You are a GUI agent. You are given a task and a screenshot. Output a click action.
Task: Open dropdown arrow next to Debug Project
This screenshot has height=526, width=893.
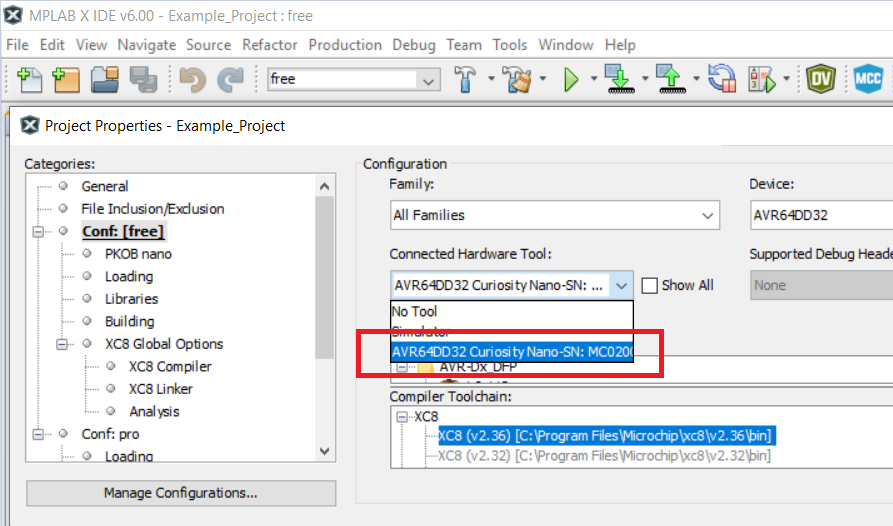click(786, 79)
